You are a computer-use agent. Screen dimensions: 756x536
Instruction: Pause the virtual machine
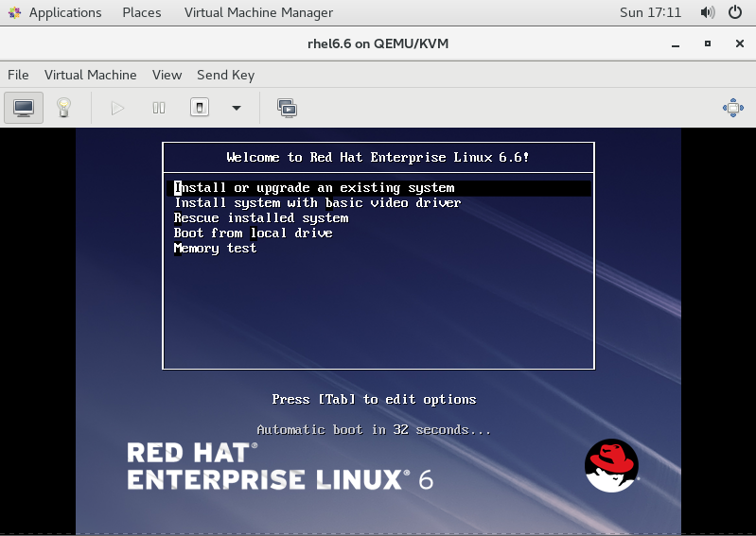tap(159, 108)
